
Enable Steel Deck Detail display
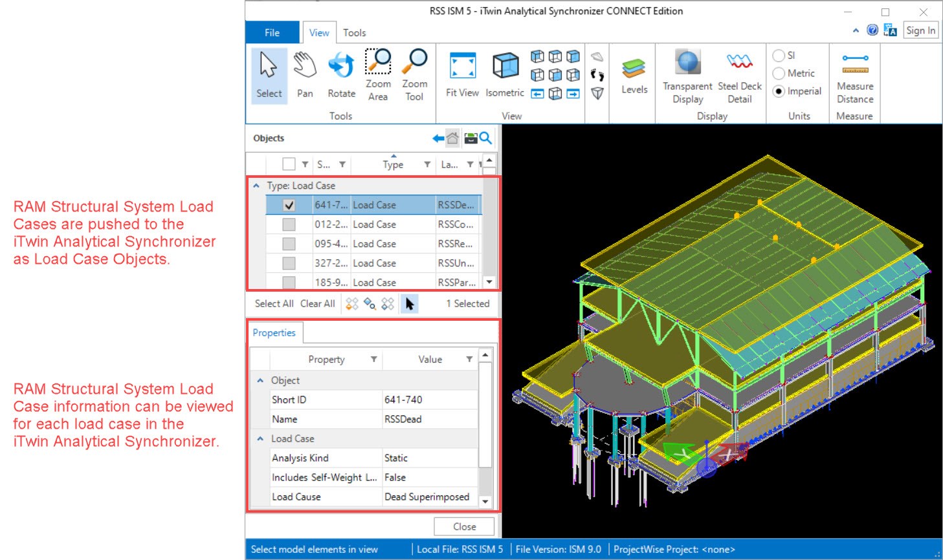coord(739,76)
